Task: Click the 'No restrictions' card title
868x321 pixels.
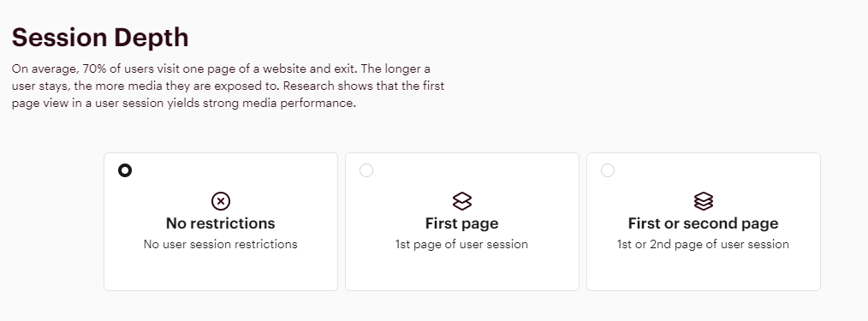Action: (x=220, y=223)
